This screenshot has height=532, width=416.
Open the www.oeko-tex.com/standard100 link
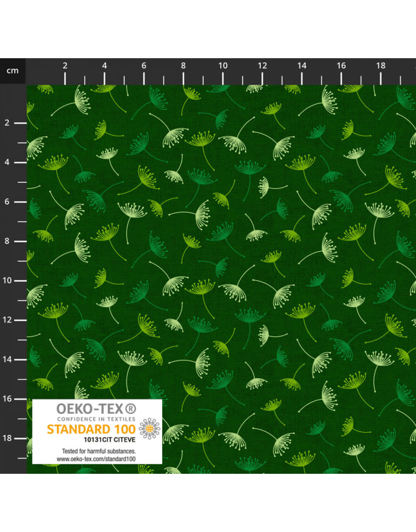click(x=96, y=459)
